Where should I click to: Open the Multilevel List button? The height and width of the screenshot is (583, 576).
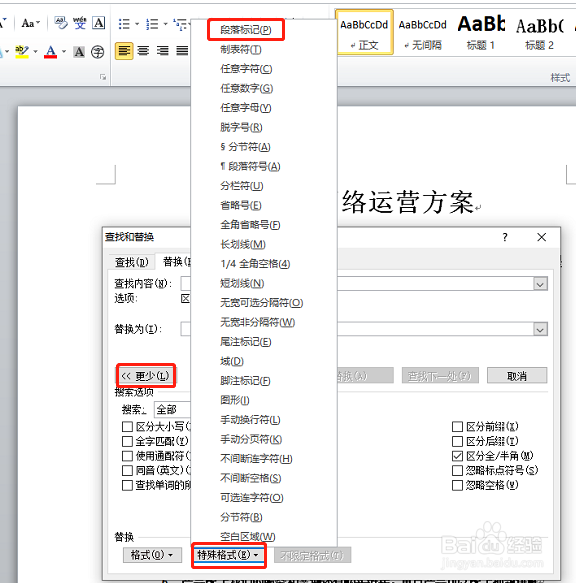click(181, 24)
